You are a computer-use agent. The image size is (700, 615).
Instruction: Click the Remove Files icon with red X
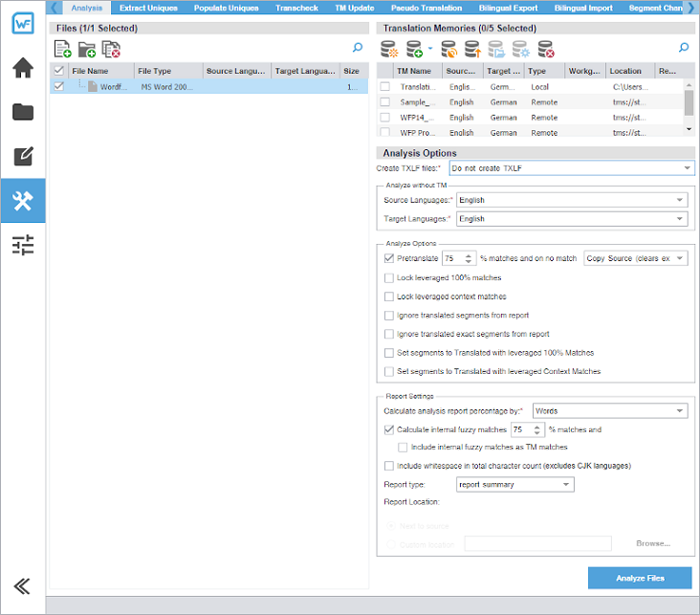(x=111, y=48)
